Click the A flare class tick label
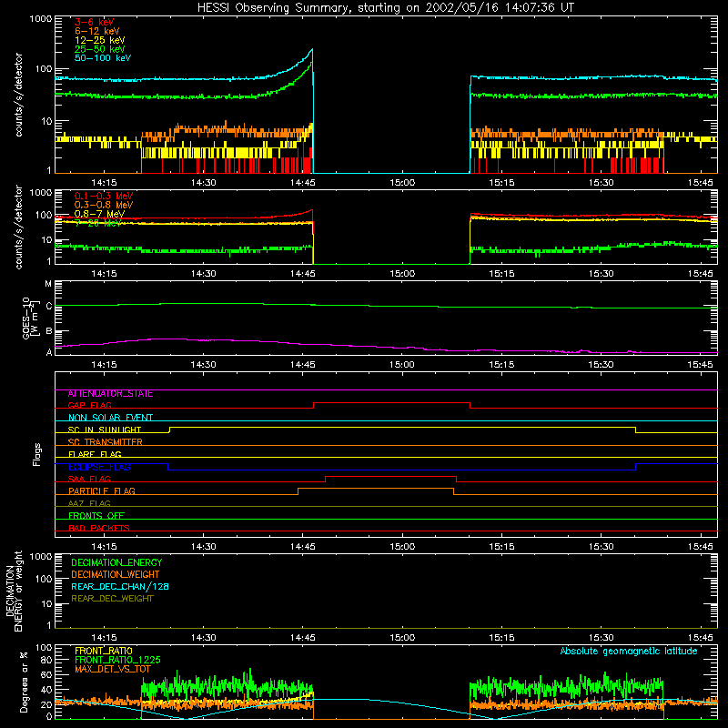The image size is (728, 728). [49, 352]
